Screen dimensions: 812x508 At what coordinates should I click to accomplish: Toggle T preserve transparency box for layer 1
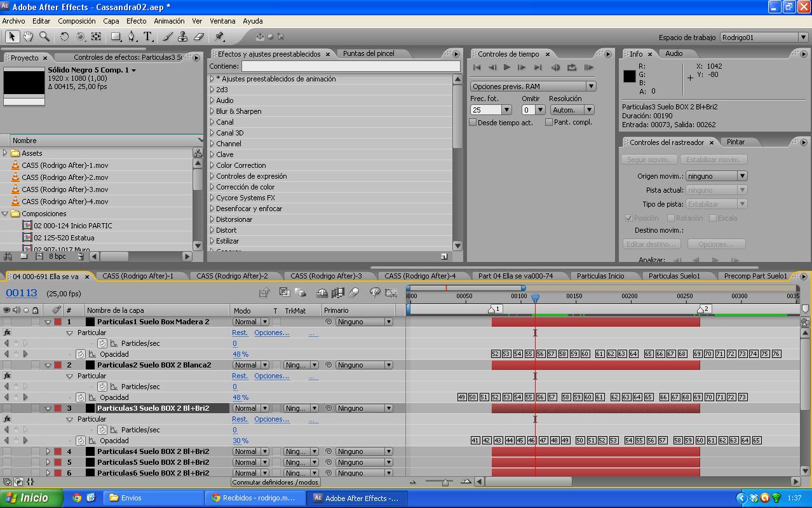point(276,322)
